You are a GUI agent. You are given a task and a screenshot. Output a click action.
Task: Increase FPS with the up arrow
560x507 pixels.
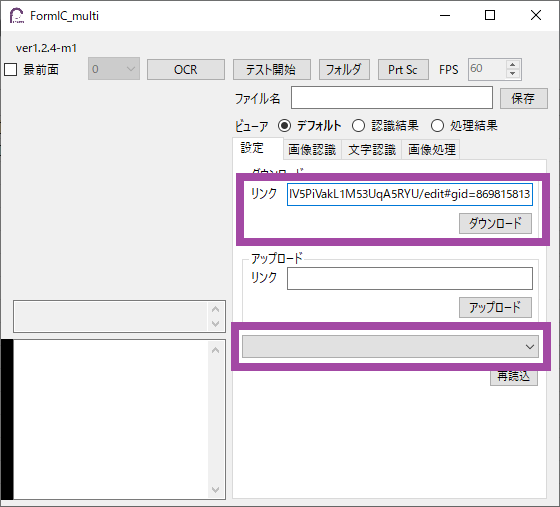(513, 65)
